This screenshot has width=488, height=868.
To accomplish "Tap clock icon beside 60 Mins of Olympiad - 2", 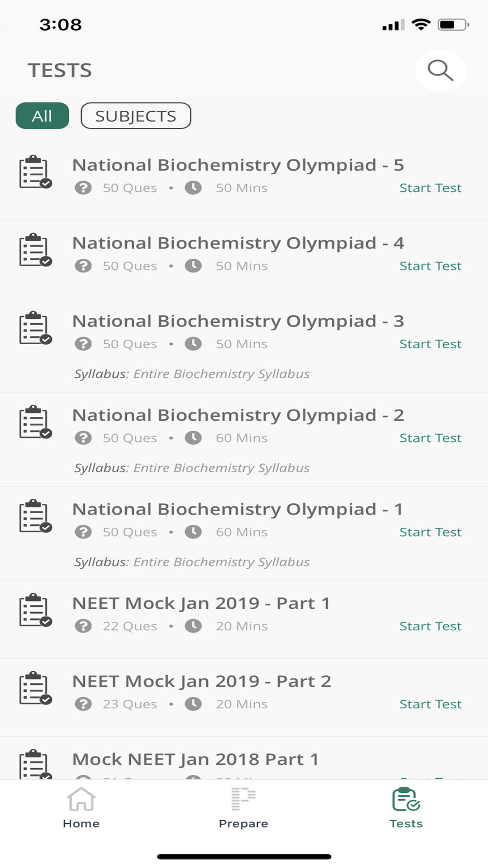I will (x=193, y=438).
